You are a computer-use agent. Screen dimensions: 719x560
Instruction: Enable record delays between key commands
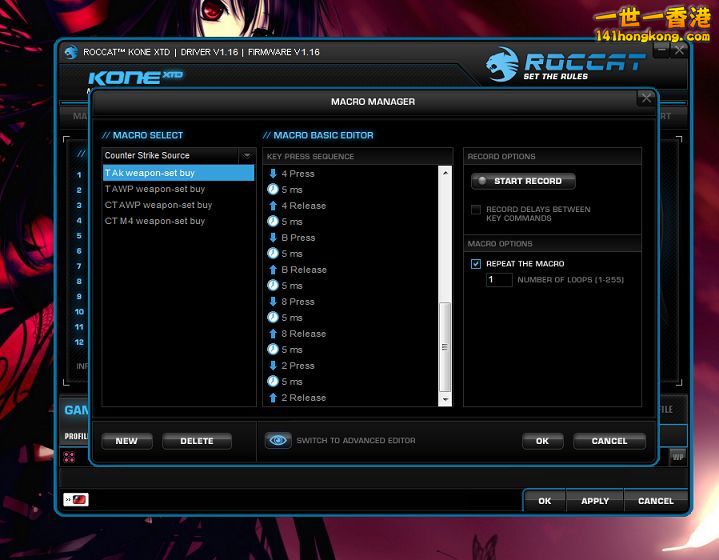(476, 210)
